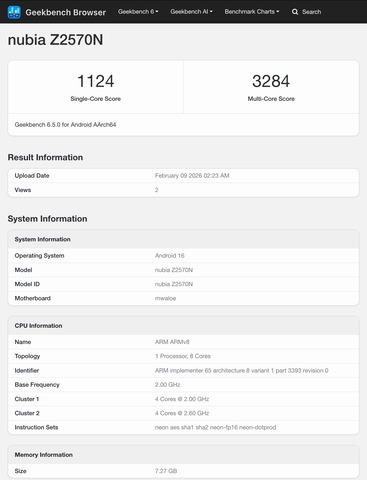Select Cluster 1 value 4 Cores @ 2.00 GHz

click(182, 399)
